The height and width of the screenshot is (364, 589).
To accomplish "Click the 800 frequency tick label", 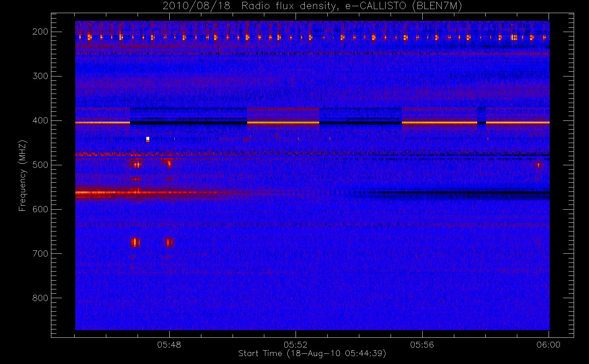I will point(40,298).
